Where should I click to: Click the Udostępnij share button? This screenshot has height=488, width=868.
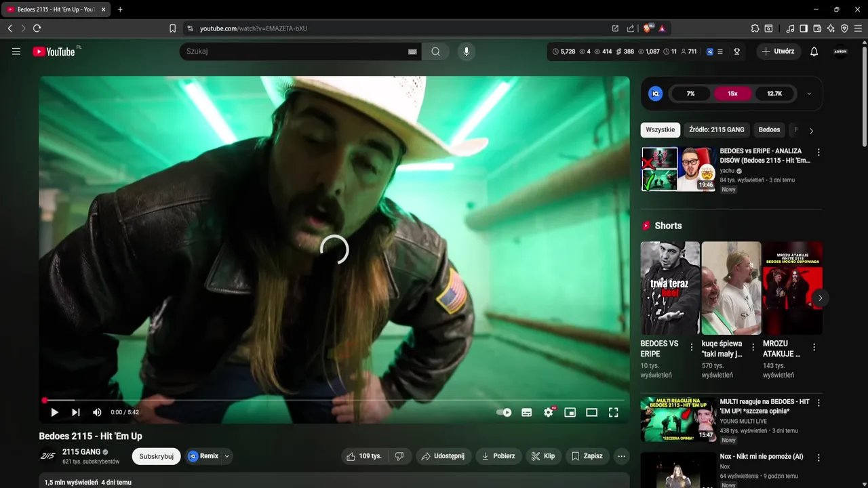pos(443,456)
